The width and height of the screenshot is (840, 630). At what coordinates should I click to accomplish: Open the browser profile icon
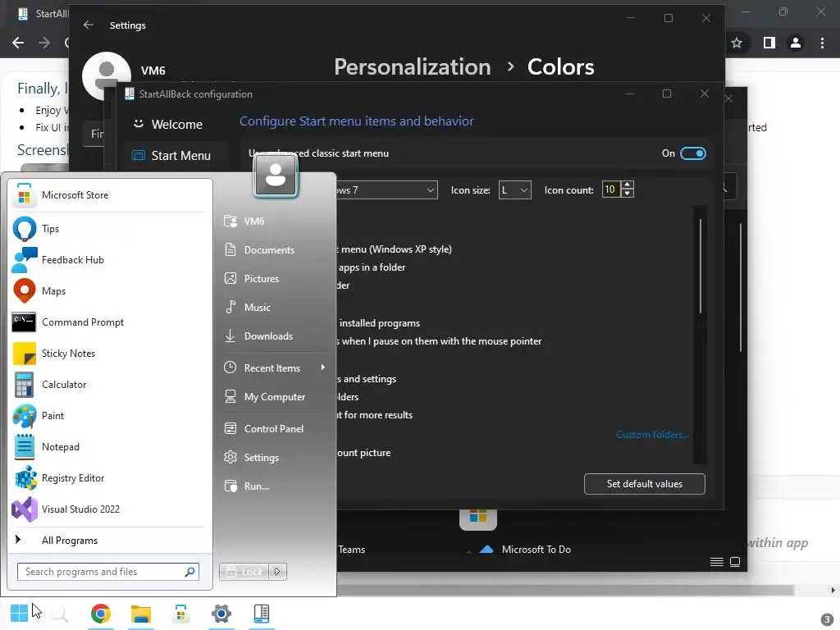tap(796, 43)
